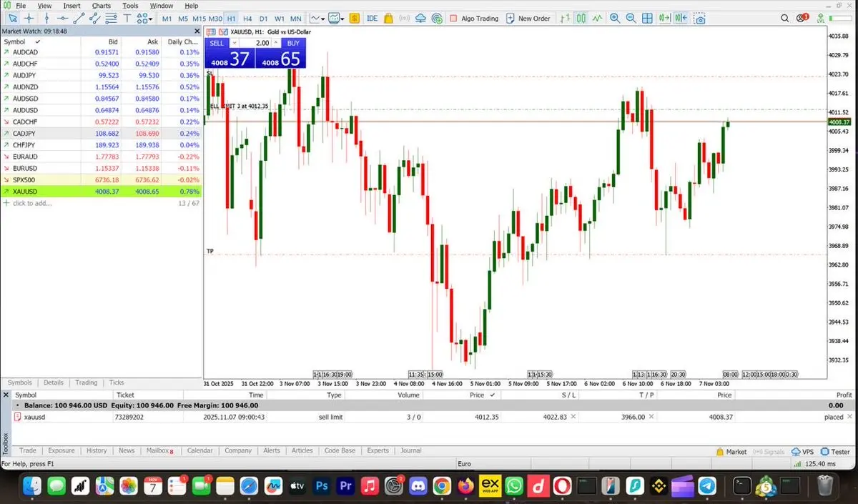Viewport: 858px width, 504px height.
Task: Open the Market shopping bag icon
Action: pyautogui.click(x=389, y=18)
